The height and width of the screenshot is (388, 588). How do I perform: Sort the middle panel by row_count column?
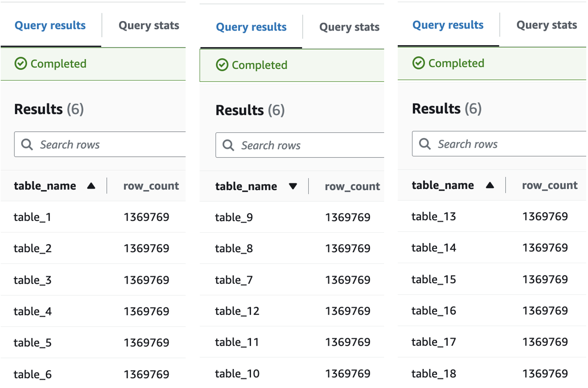coord(352,186)
